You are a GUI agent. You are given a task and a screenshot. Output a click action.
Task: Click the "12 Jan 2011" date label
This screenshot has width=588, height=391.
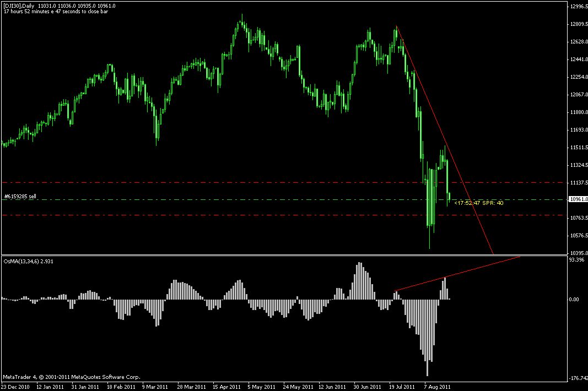(50, 387)
